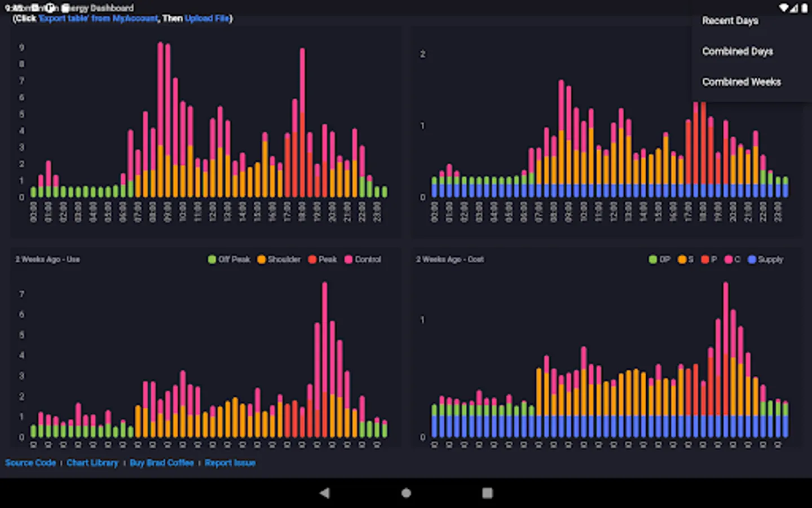Select Combined Days from the menu

(x=737, y=51)
